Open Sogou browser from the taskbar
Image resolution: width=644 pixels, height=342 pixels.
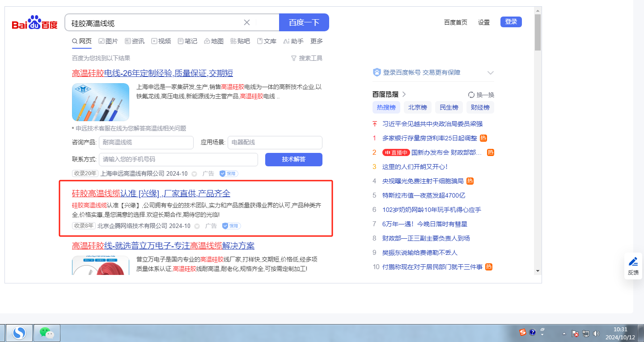(x=19, y=333)
